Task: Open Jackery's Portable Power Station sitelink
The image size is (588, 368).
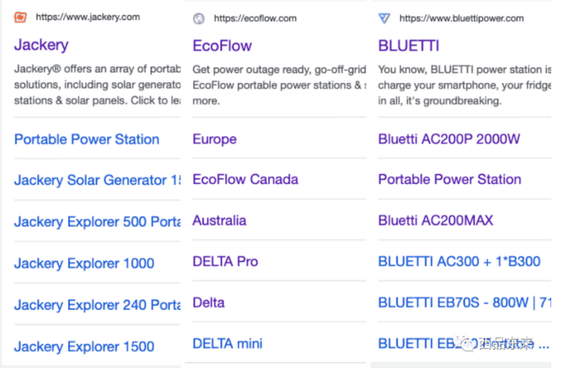Action: [x=87, y=139]
